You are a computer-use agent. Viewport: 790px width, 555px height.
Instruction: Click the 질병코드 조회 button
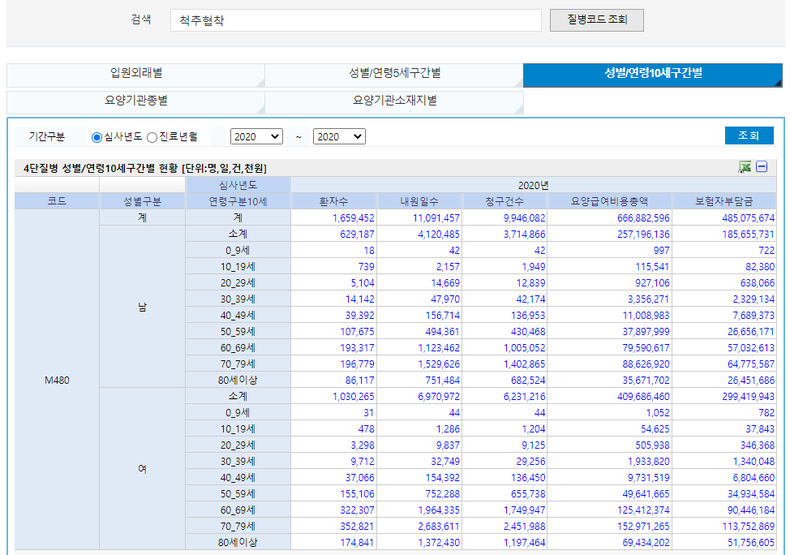pos(597,20)
